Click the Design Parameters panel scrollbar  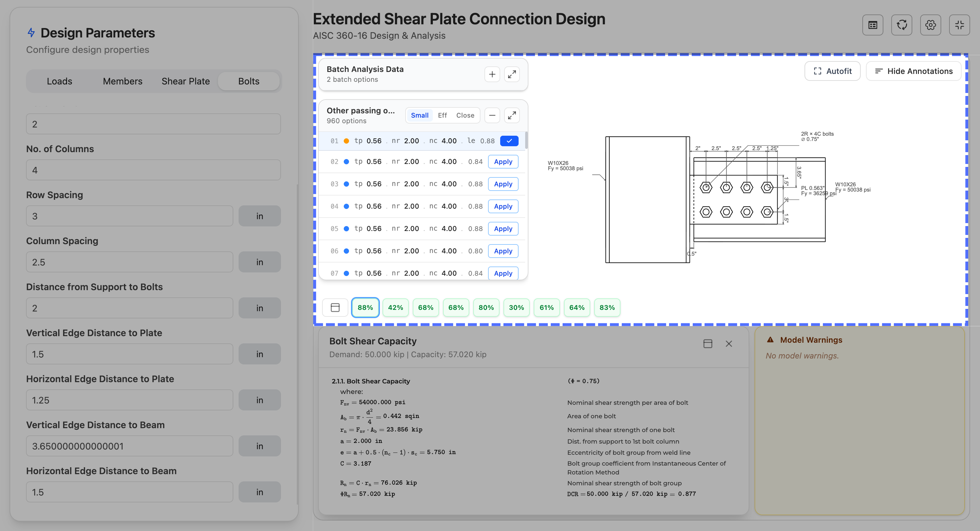point(297,344)
